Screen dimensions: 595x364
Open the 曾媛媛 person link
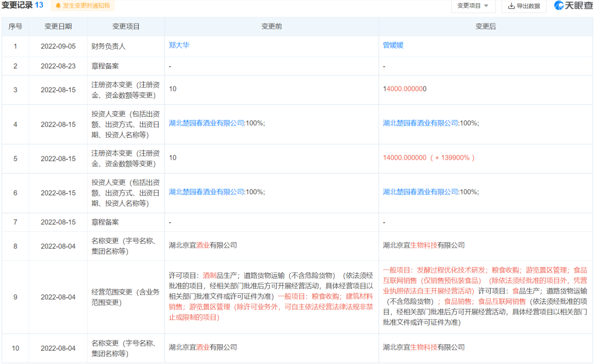(393, 46)
